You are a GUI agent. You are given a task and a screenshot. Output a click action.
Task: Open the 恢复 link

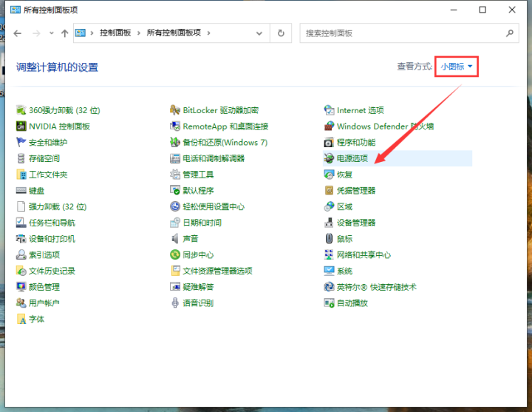pyautogui.click(x=344, y=175)
